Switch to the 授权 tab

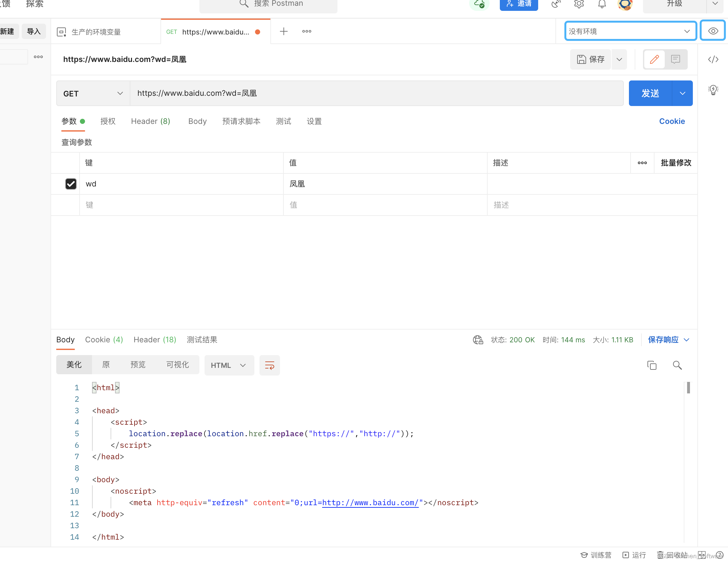pos(108,121)
